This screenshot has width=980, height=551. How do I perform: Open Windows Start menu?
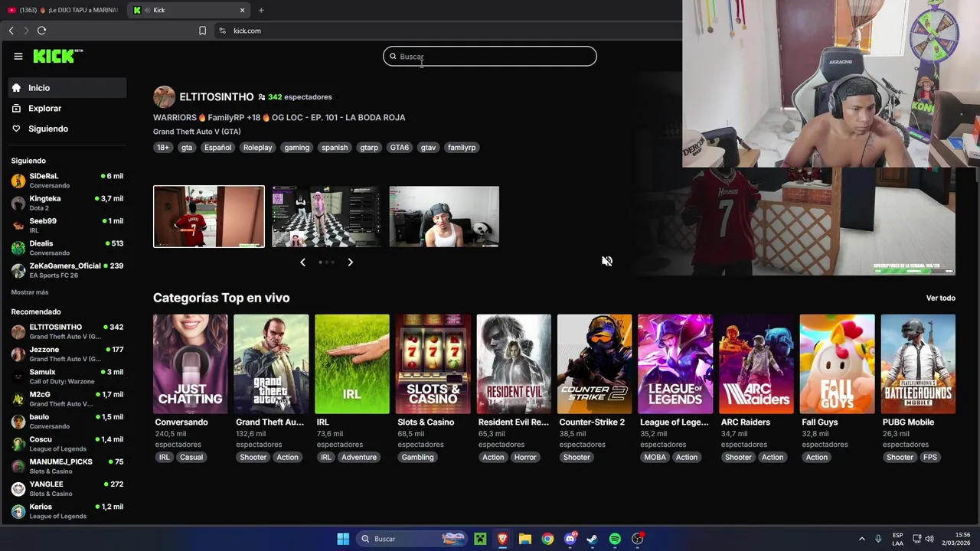(343, 539)
